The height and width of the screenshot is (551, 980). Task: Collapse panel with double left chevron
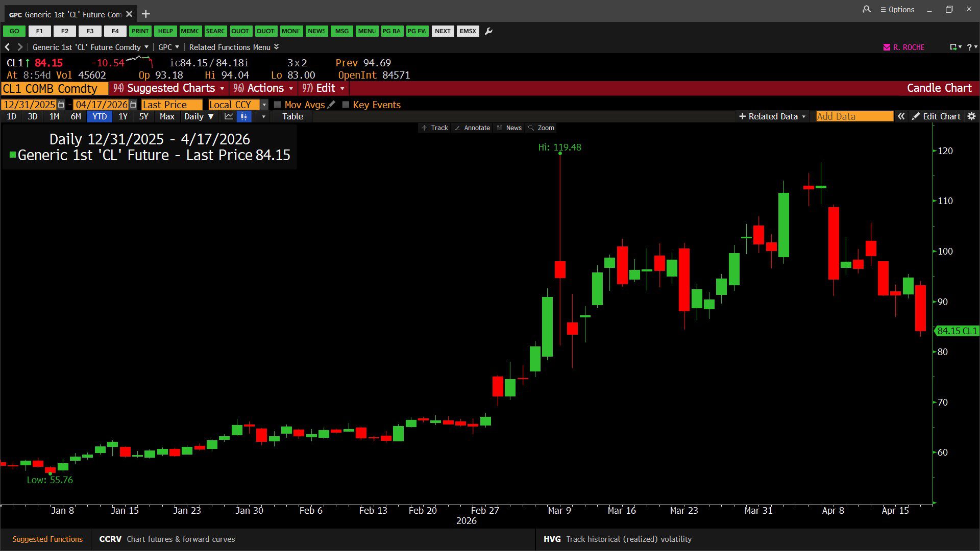[x=901, y=116]
